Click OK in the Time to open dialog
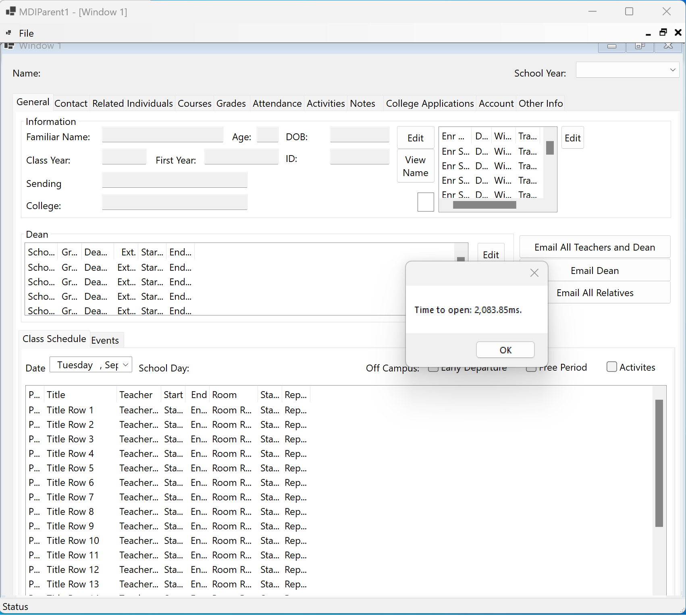This screenshot has width=686, height=616. point(505,350)
